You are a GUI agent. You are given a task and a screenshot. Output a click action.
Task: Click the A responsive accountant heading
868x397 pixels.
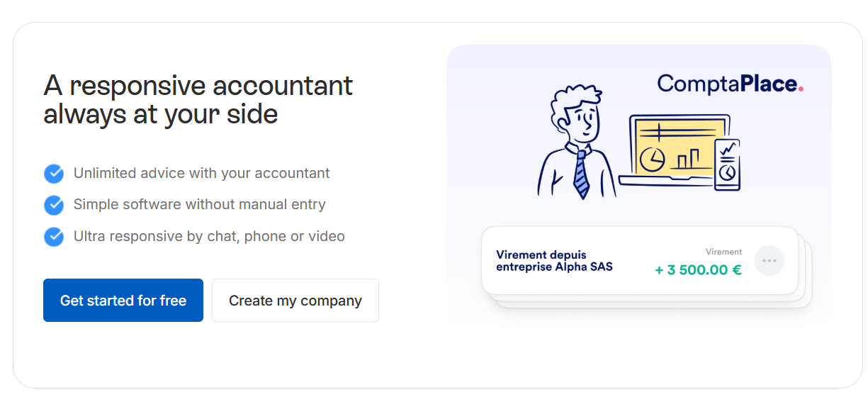198,99
